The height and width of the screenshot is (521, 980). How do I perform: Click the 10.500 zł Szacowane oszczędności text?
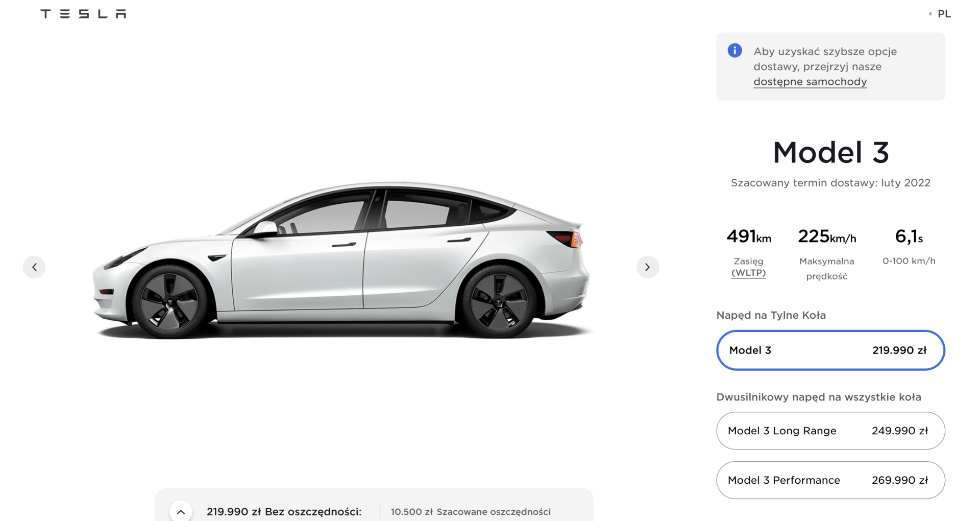(471, 512)
